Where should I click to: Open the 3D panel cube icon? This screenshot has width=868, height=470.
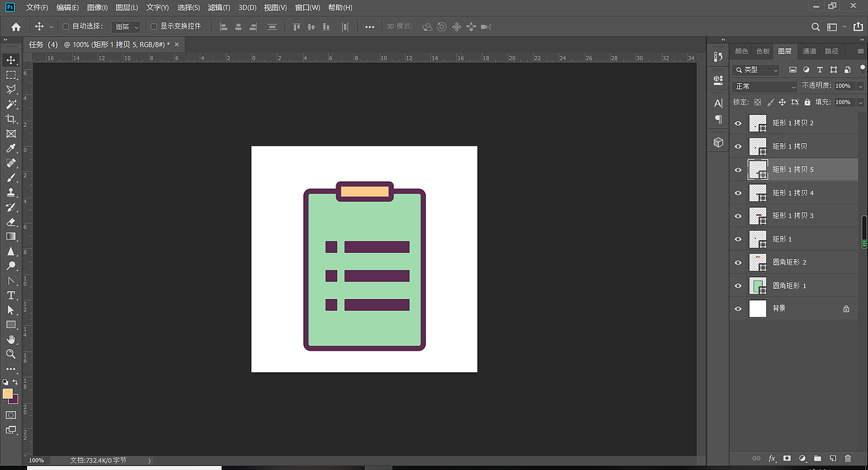click(x=718, y=142)
